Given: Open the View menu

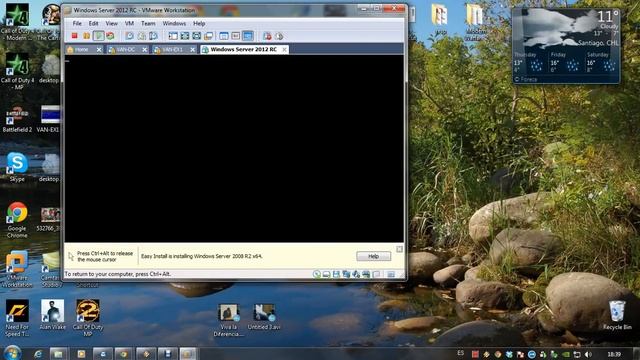Looking at the screenshot, I should coord(111,23).
